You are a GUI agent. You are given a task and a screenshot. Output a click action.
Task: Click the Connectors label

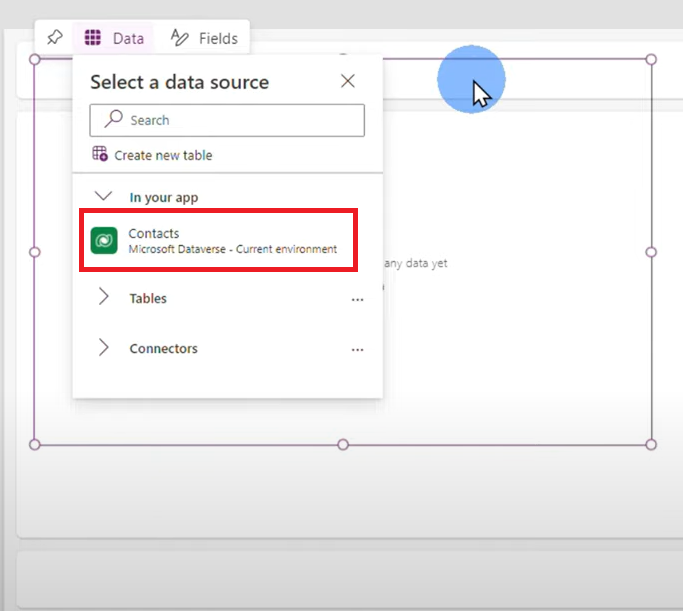pyautogui.click(x=163, y=348)
